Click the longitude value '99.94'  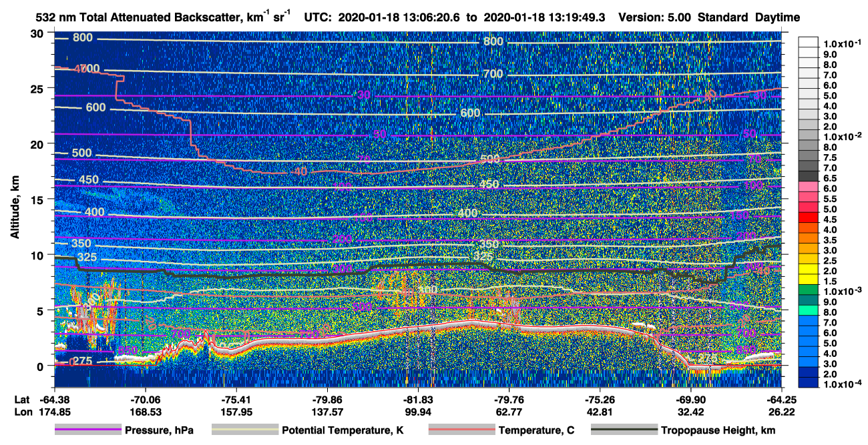click(418, 412)
